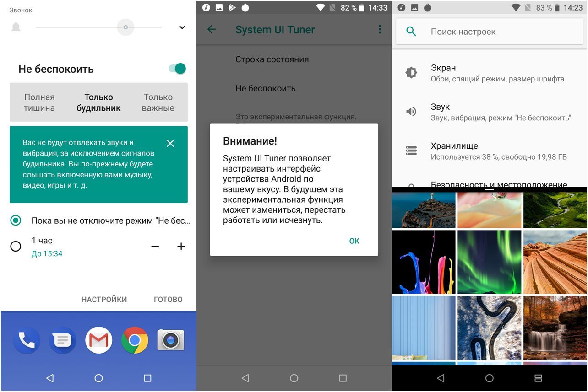Tap the back arrow in System UI Tuner
588x392 pixels.
click(x=212, y=30)
